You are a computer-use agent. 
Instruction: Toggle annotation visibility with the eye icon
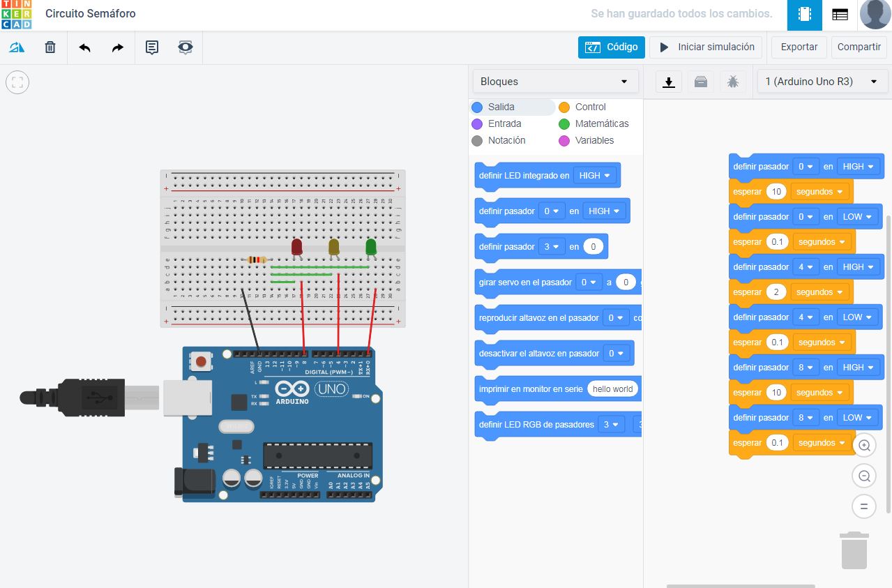click(x=184, y=47)
